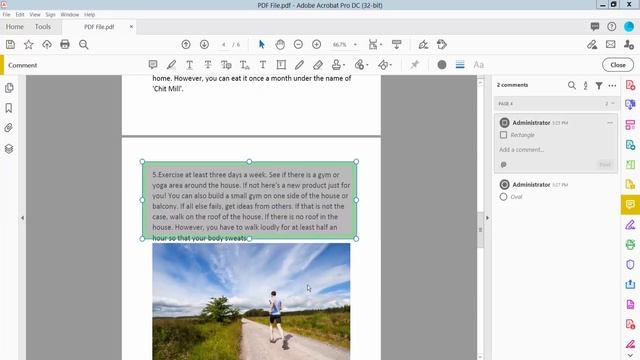Open the Attachments paperclip panel
640x360 pixels.
pos(9,128)
